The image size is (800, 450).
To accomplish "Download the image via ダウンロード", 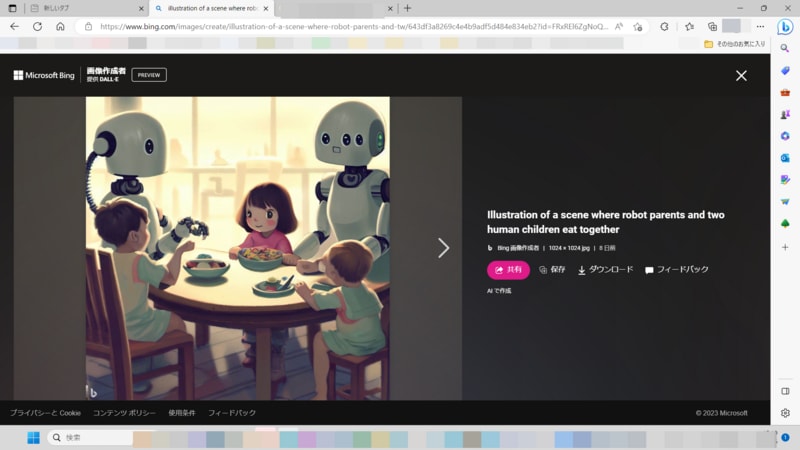I will pos(605,270).
